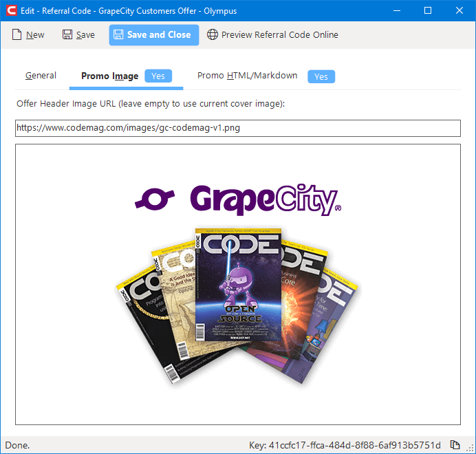Copy the key using the status bar icon

(455, 445)
